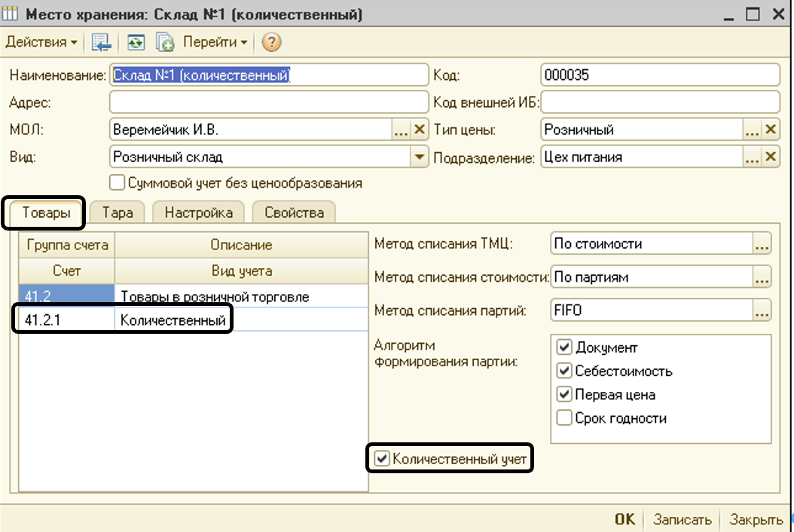Clear the Тип цены field with X
Image resolution: width=794 pixels, height=532 pixels.
click(x=770, y=130)
